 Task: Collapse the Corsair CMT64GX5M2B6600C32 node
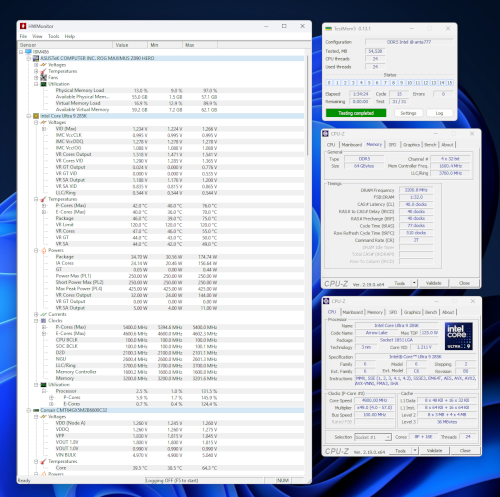click(29, 410)
